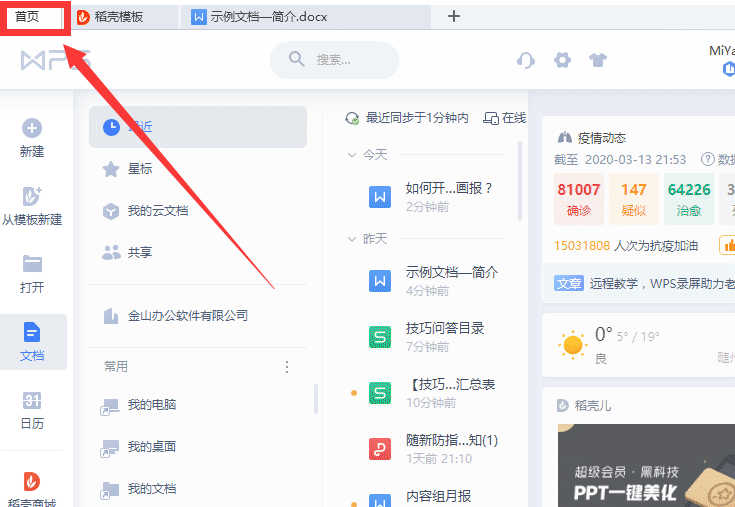Viewport: 735px width, 507px height.
Task: Open a new tab with plus button
Action: 454,16
